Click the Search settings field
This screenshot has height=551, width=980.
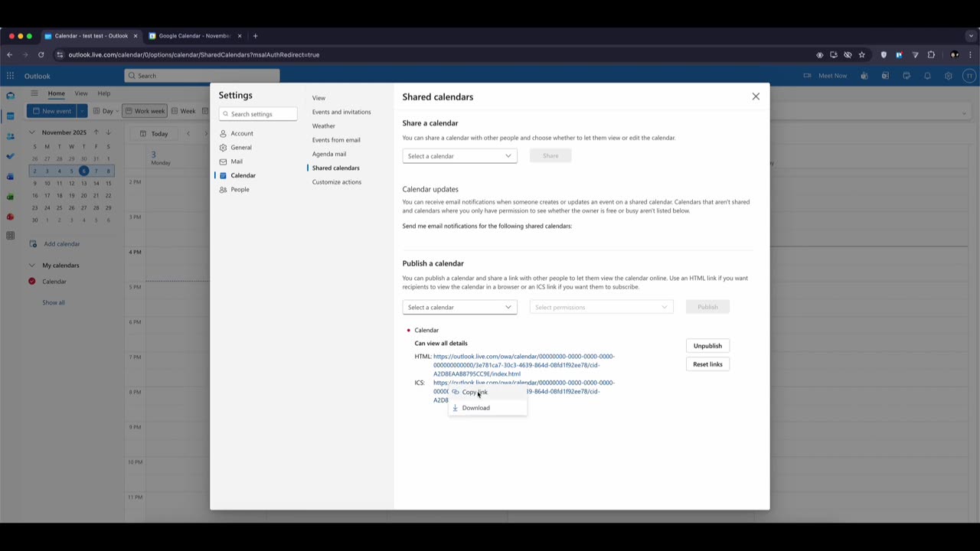click(258, 114)
